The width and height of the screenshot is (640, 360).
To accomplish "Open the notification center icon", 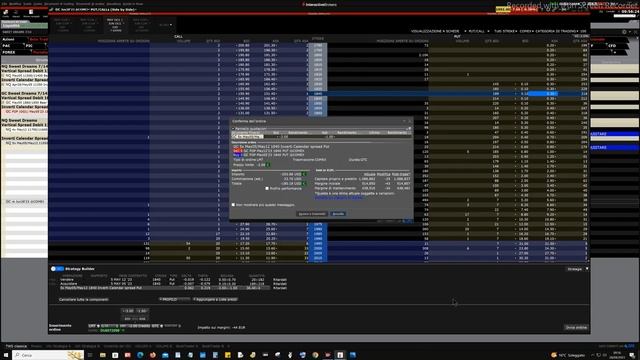I will tap(632, 355).
